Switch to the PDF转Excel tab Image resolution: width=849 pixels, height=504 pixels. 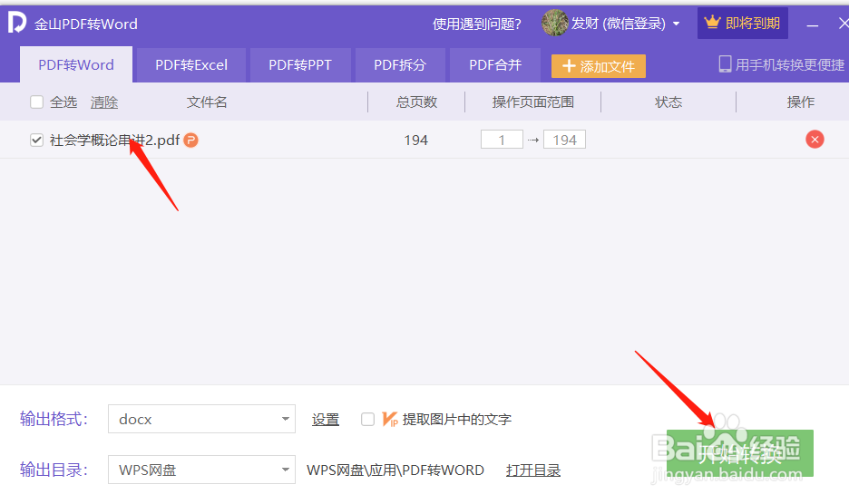pos(191,65)
